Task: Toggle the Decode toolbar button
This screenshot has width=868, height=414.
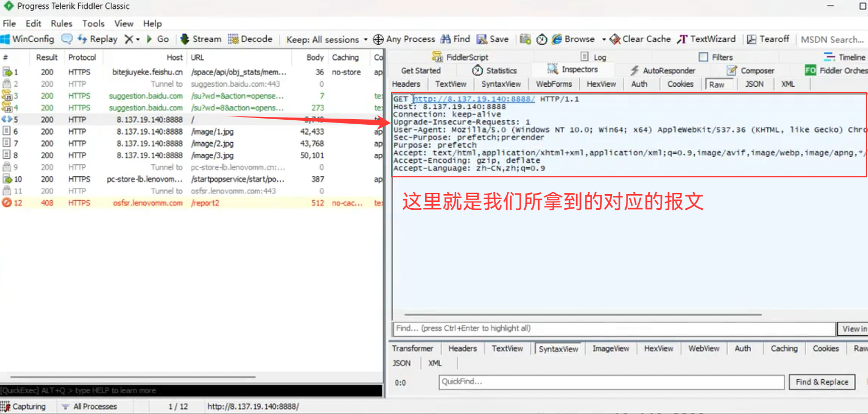Action: click(250, 39)
